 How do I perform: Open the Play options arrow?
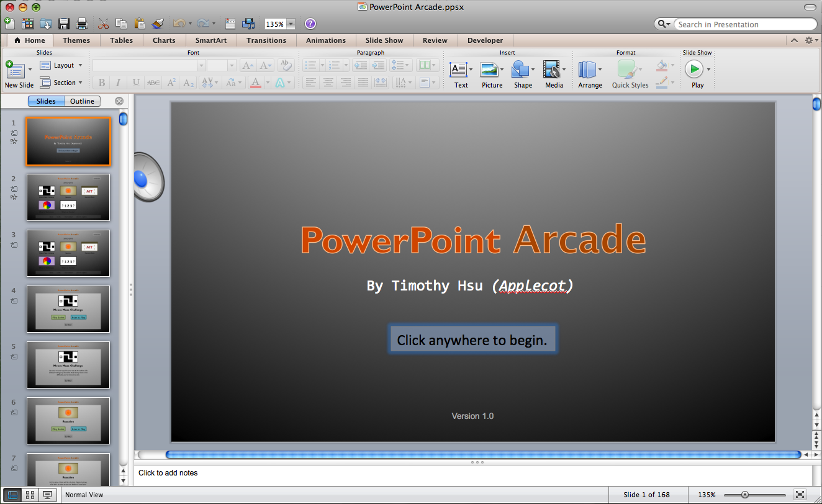click(x=708, y=70)
